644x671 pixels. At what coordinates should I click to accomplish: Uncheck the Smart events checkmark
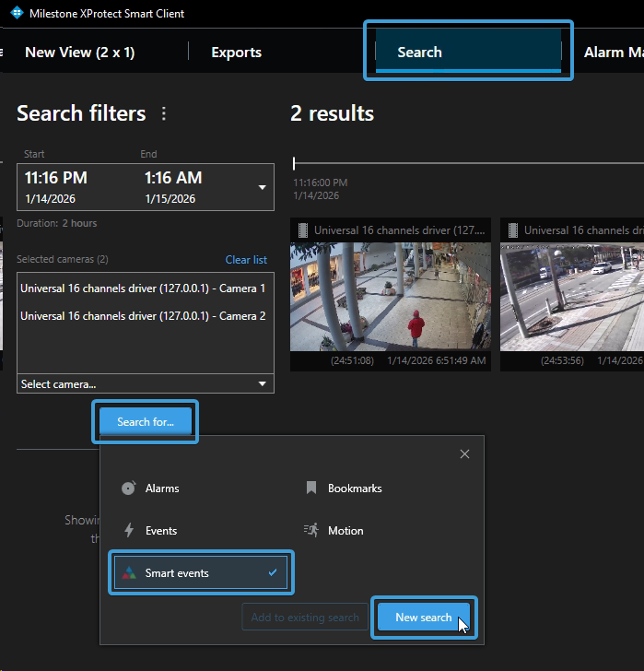273,572
